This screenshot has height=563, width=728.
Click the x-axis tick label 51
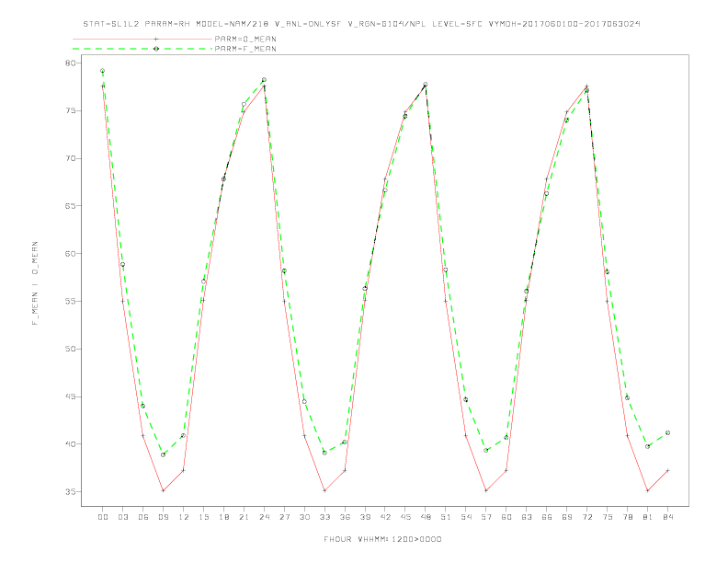(446, 517)
